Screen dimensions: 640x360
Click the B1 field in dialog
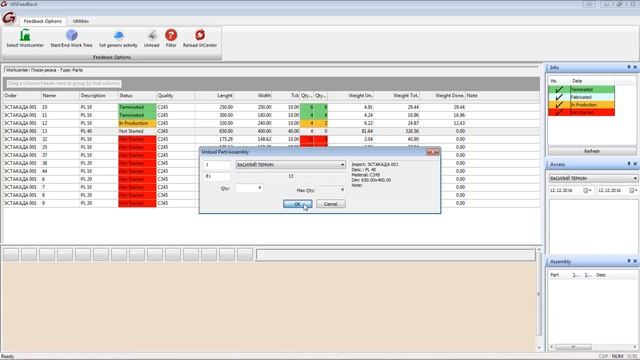pos(217,176)
